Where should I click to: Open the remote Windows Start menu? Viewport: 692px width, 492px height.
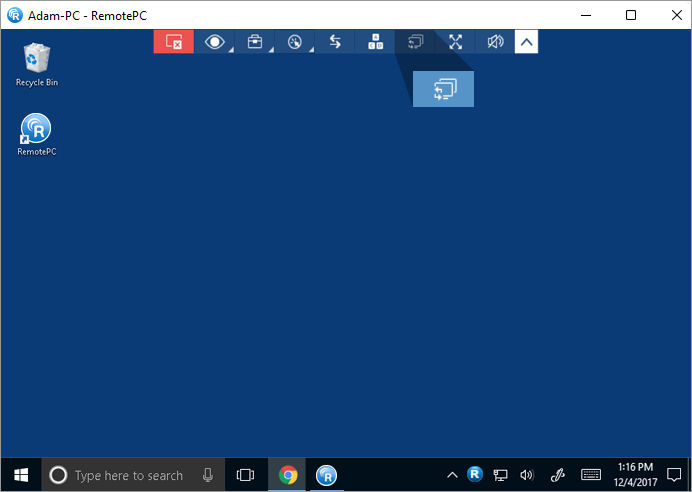click(x=20, y=475)
